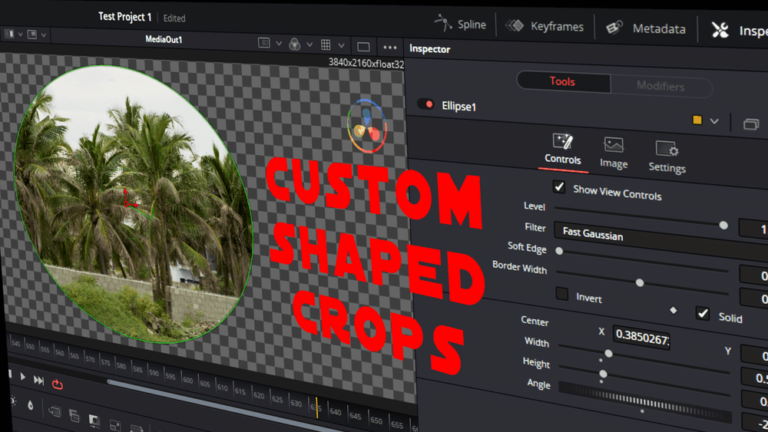The height and width of the screenshot is (432, 768).
Task: Open the viewer three-dots options menu
Action: pyautogui.click(x=390, y=48)
